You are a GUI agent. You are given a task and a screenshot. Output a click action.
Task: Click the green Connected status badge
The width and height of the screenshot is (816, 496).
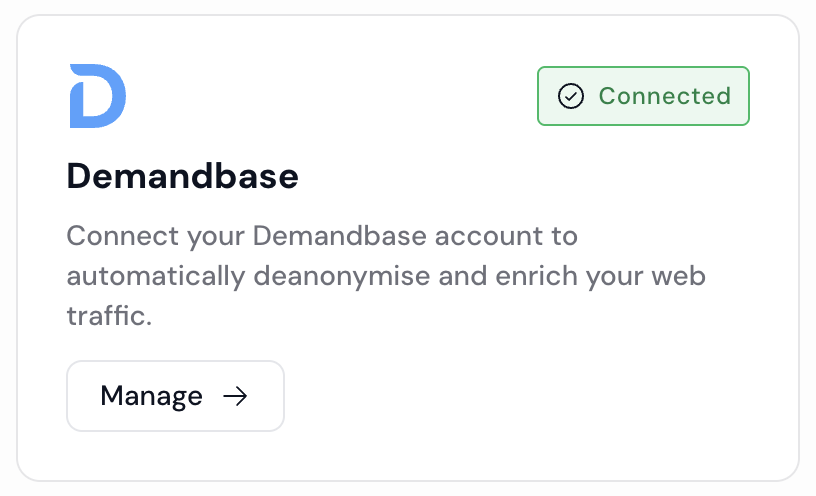tap(643, 96)
